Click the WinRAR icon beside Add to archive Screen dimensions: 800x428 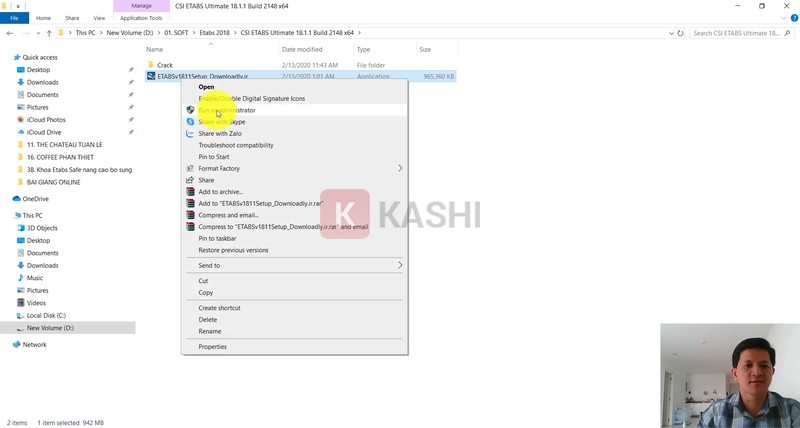point(190,192)
